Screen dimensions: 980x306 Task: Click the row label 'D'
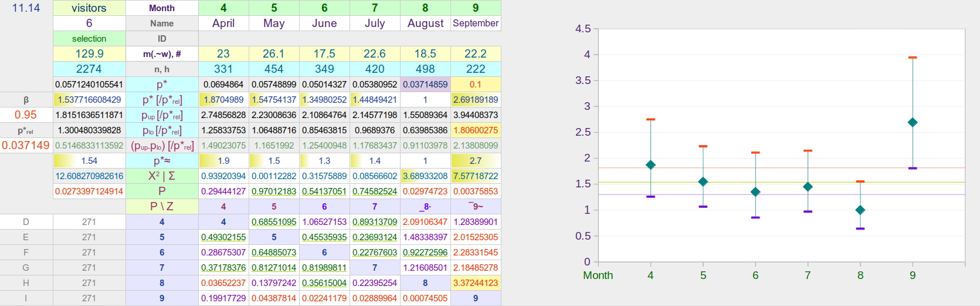coord(26,222)
